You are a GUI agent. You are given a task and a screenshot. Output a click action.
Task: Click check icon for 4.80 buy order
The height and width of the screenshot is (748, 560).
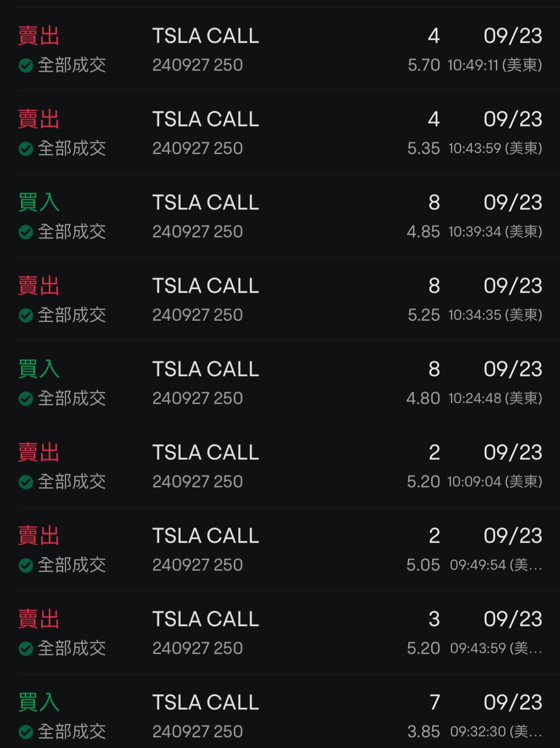26,399
